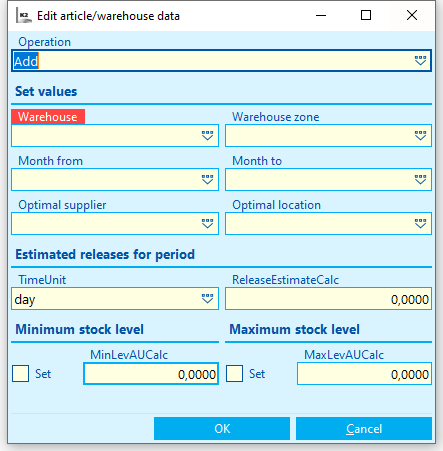Image resolution: width=443 pixels, height=451 pixels.
Task: Click the K2 application icon in title bar
Action: tap(24, 16)
